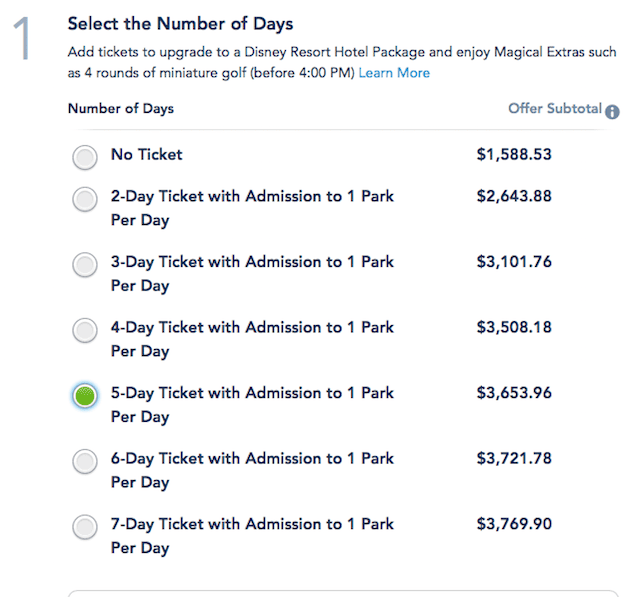Select the 7-Day Ticket radio button
The width and height of the screenshot is (640, 597).
click(85, 527)
